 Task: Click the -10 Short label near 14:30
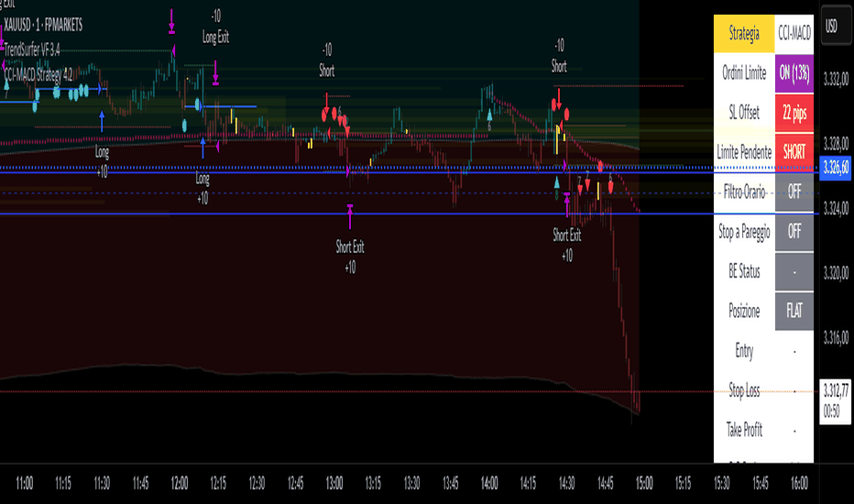pyautogui.click(x=559, y=56)
